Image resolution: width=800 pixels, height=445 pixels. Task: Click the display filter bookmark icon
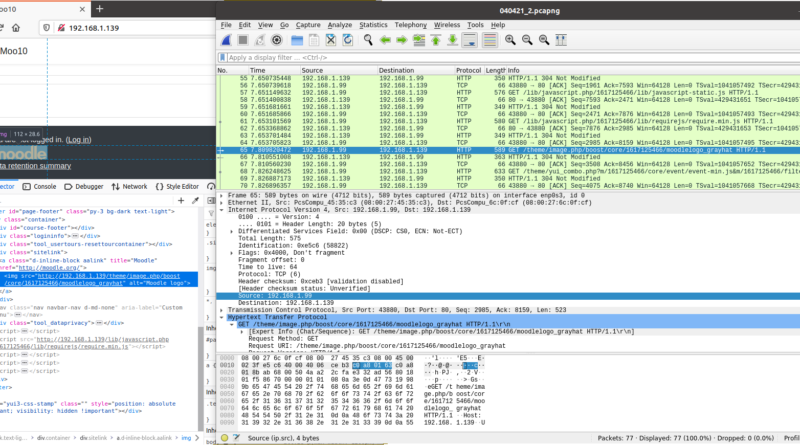(x=222, y=58)
